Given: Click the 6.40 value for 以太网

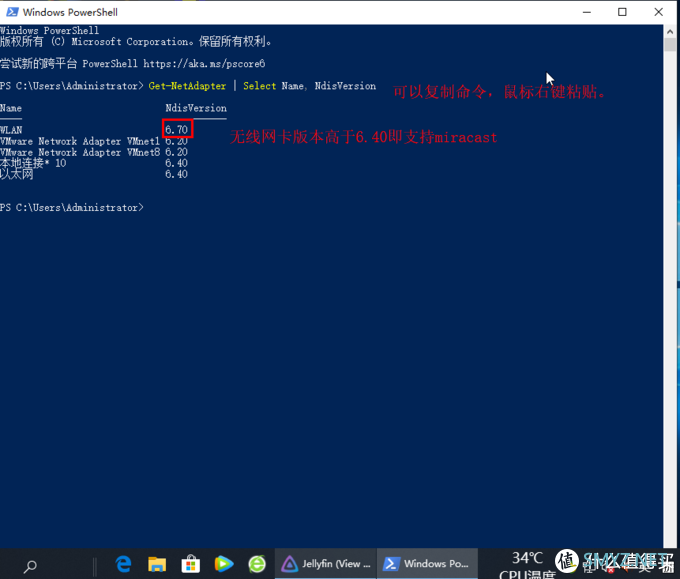Looking at the screenshot, I should [177, 174].
